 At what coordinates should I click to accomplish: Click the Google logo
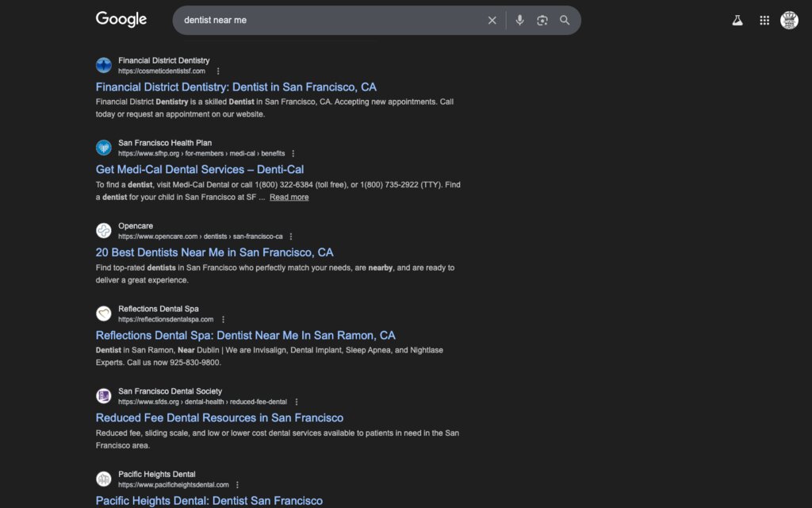121,20
